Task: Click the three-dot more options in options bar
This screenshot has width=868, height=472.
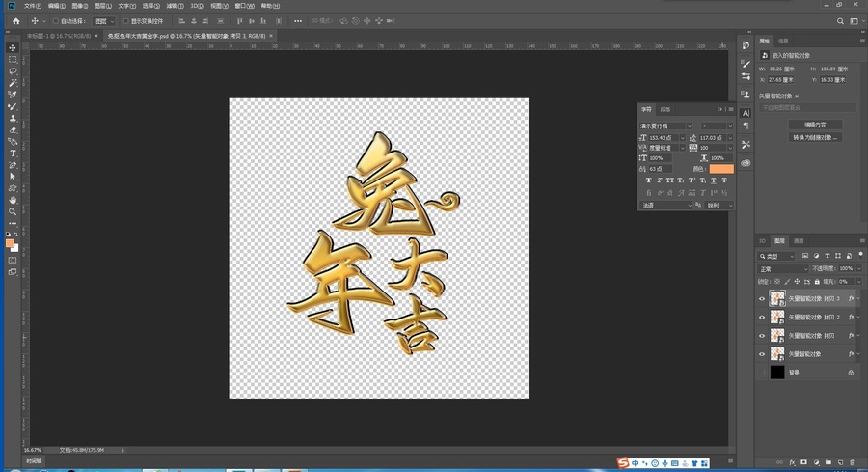Action: (298, 21)
